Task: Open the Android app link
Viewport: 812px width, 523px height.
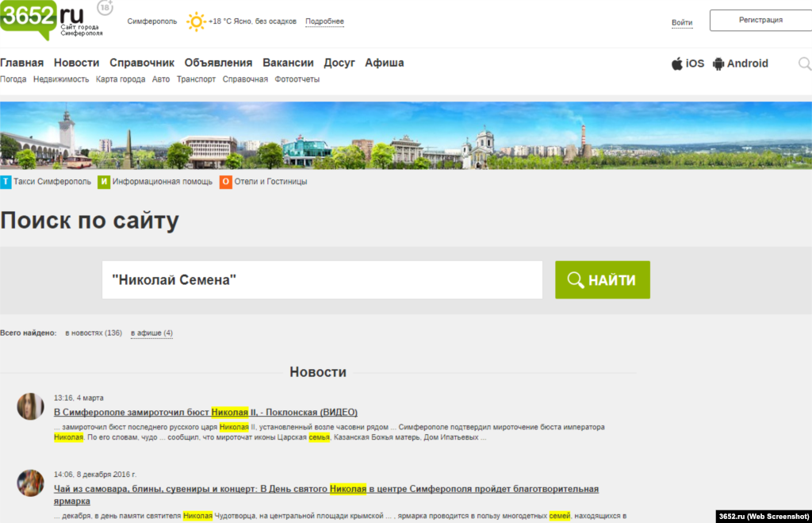Action: [740, 63]
